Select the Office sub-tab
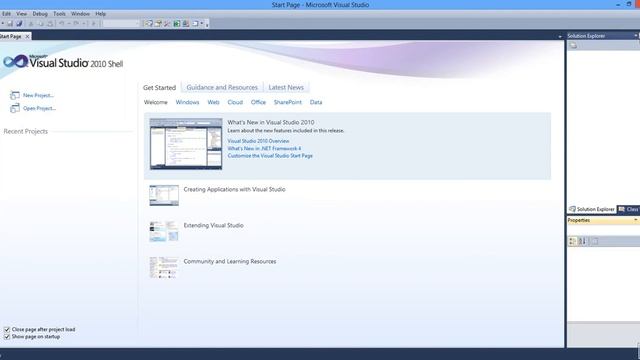Viewport: 640px width, 360px height. click(x=258, y=102)
